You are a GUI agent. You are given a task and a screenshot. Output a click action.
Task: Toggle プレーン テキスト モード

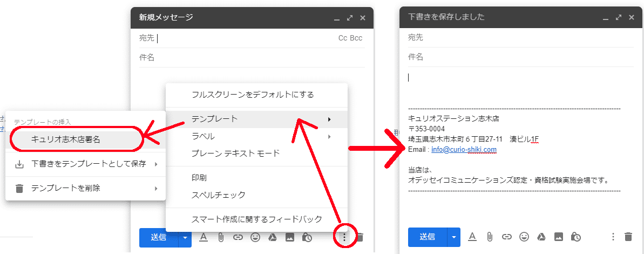coord(256,153)
